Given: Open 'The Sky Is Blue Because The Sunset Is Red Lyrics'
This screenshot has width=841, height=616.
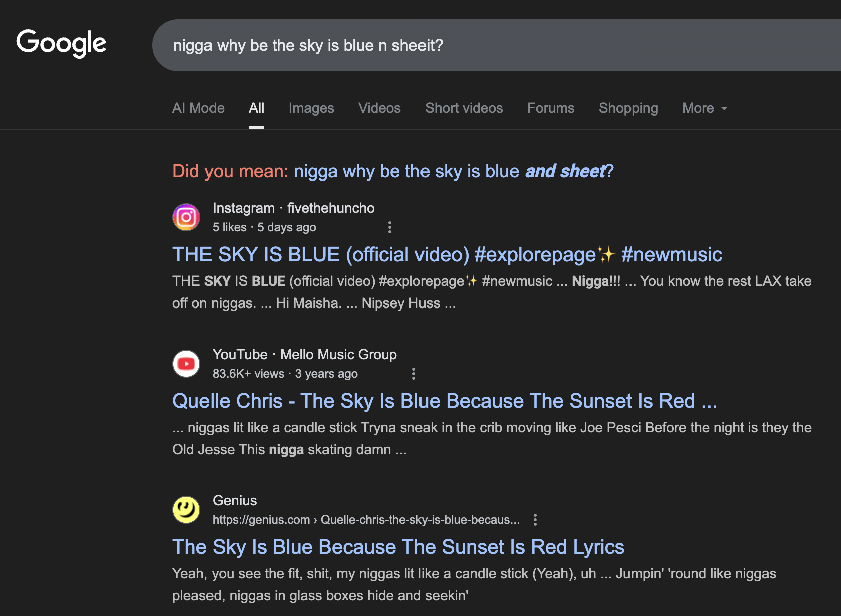Looking at the screenshot, I should (398, 547).
